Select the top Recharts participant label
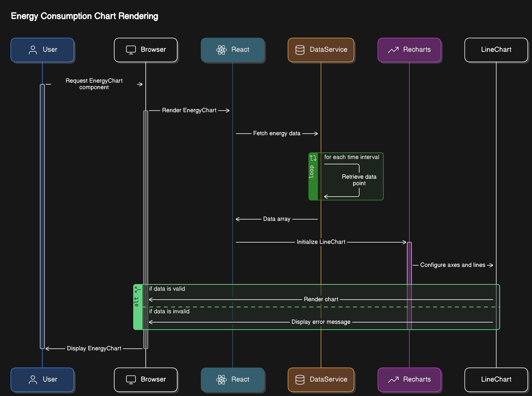Viewport: 532px width, 396px height. 417,49
